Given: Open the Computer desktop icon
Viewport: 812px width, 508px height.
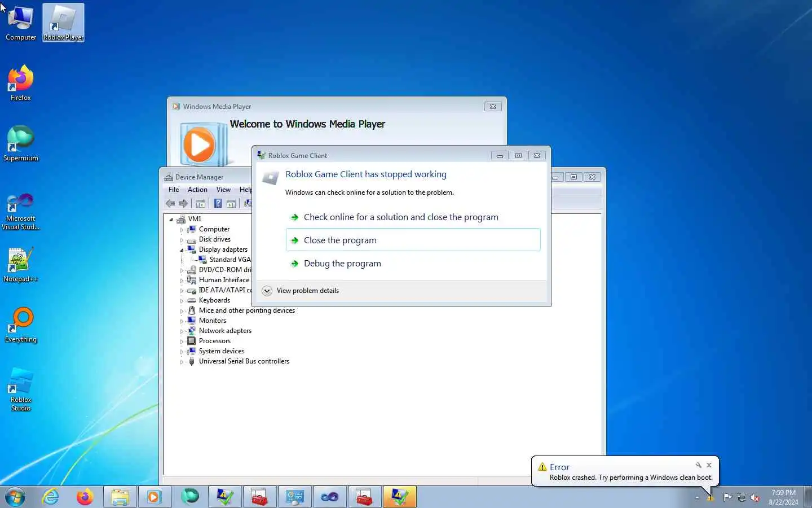Looking at the screenshot, I should pos(21,23).
